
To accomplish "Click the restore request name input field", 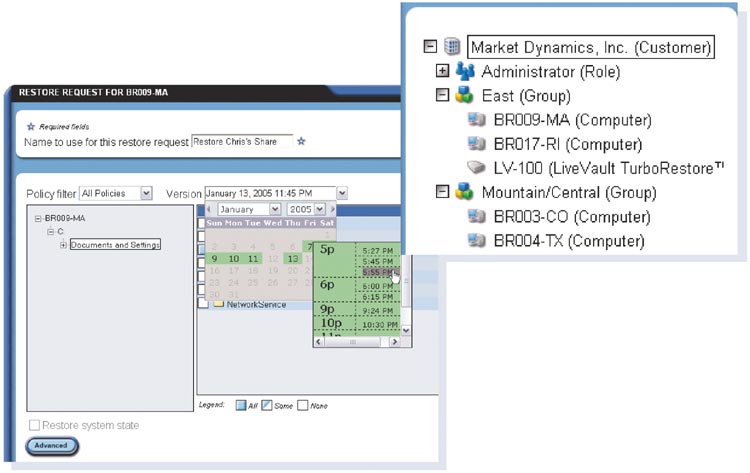I will [241, 142].
